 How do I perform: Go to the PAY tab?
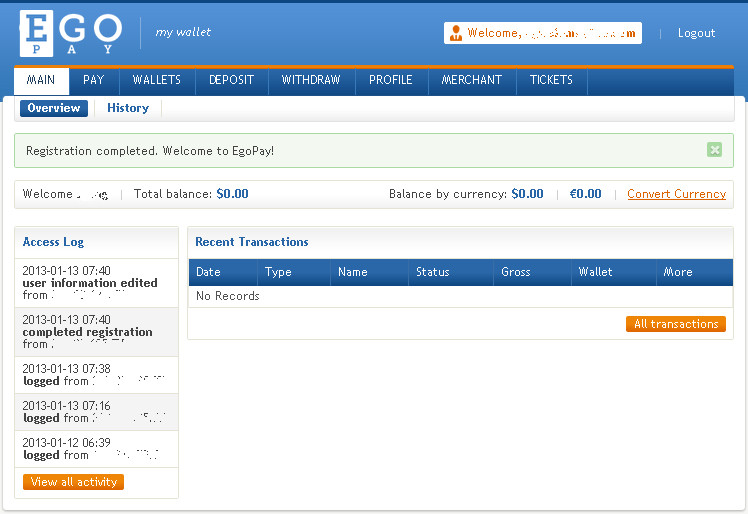[94, 80]
